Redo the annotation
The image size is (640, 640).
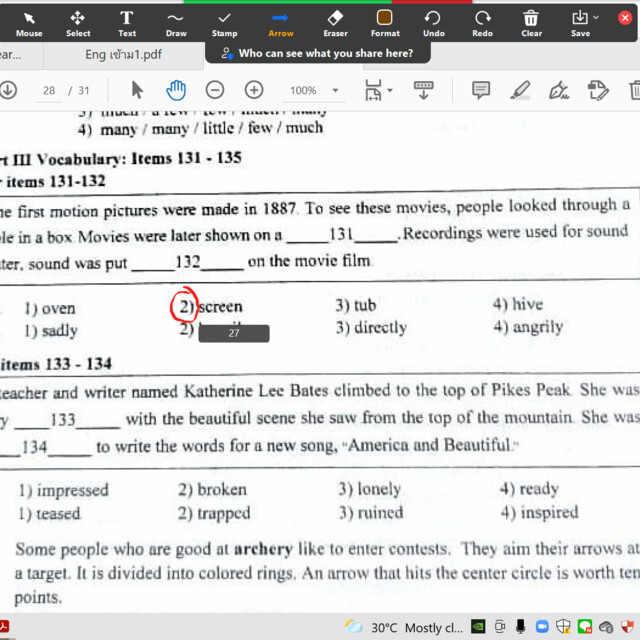click(x=482, y=23)
